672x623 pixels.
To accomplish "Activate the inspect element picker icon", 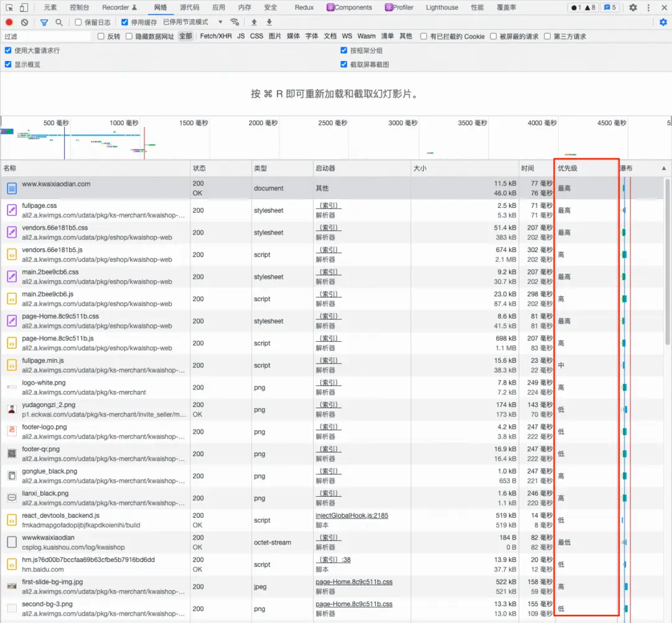I will tap(9, 7).
